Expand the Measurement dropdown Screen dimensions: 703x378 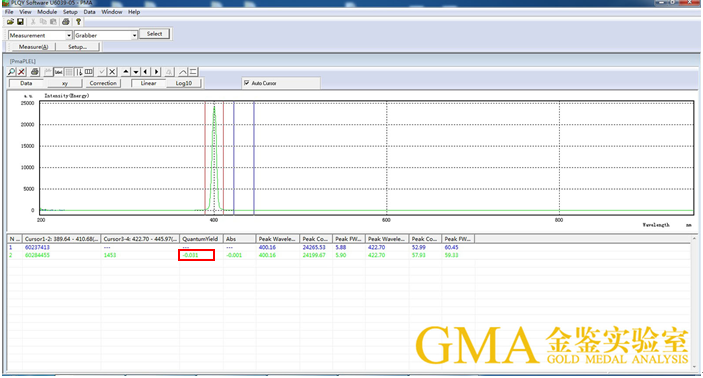point(69,35)
